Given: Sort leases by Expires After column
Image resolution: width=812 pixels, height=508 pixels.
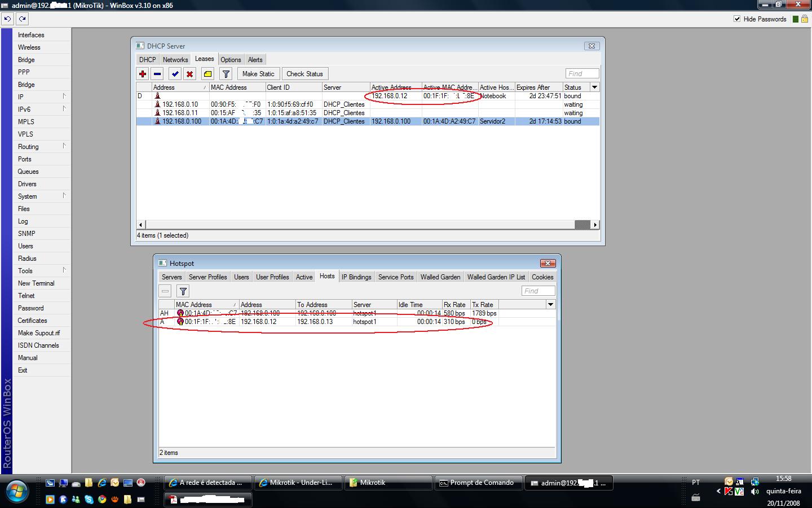Looking at the screenshot, I should 539,87.
